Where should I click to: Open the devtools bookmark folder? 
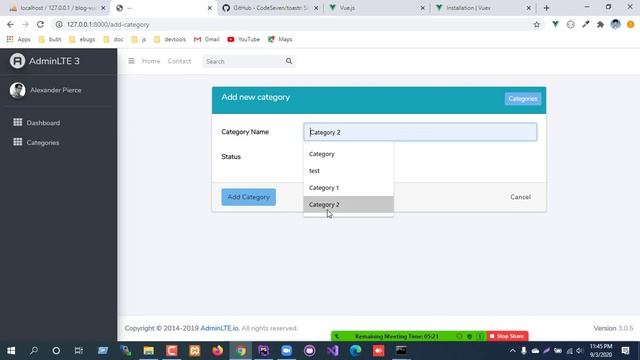click(170, 39)
